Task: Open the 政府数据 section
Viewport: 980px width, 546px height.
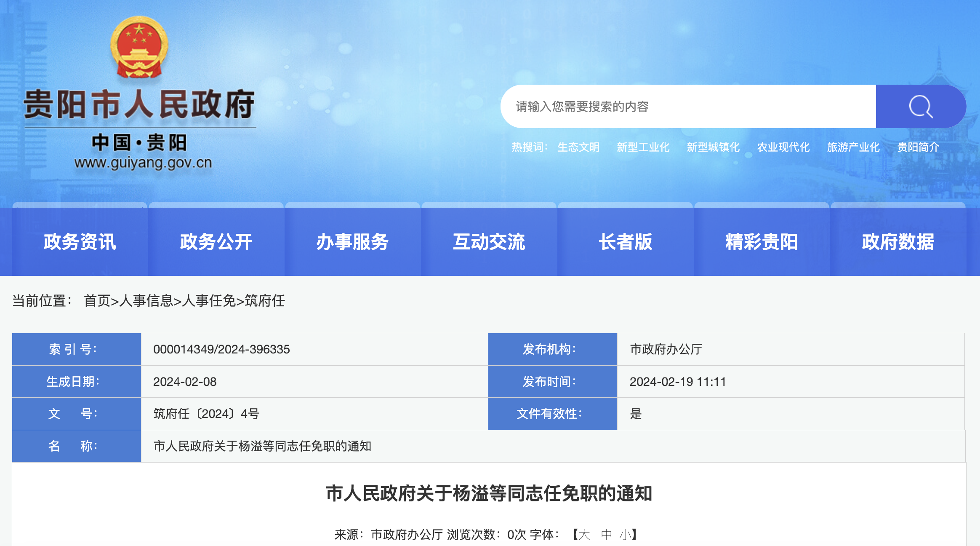Action: (897, 242)
